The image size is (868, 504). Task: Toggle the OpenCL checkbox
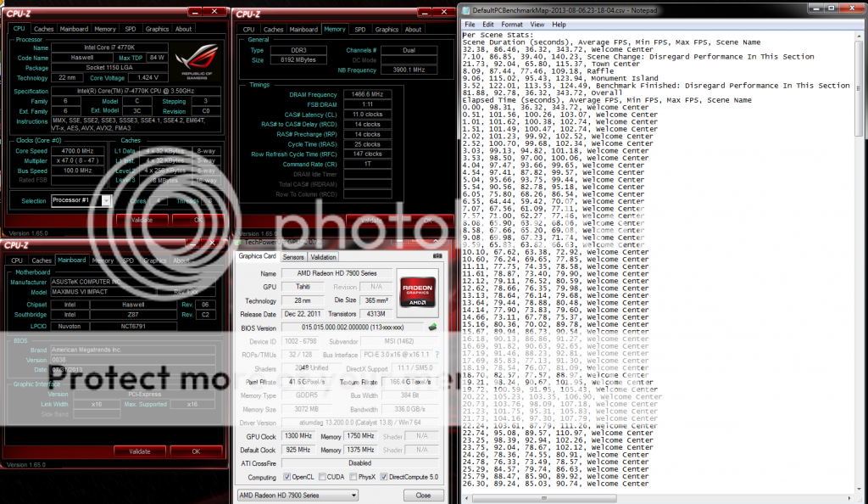click(x=288, y=476)
